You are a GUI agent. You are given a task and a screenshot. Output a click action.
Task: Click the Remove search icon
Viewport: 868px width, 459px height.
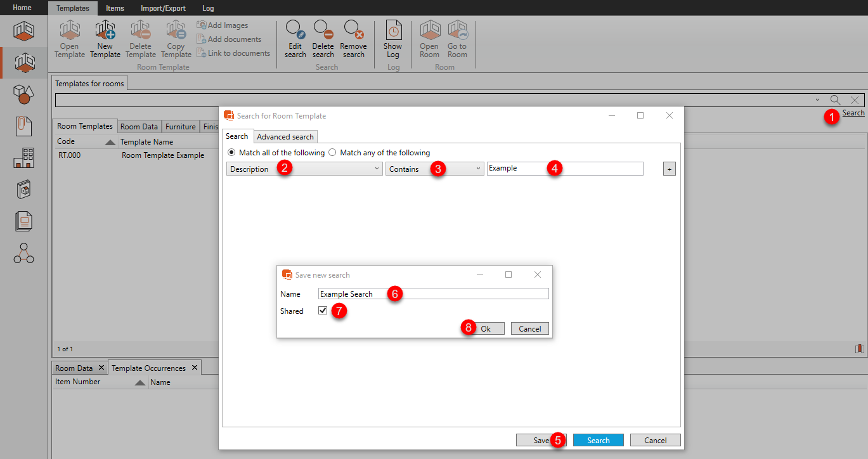(353, 31)
